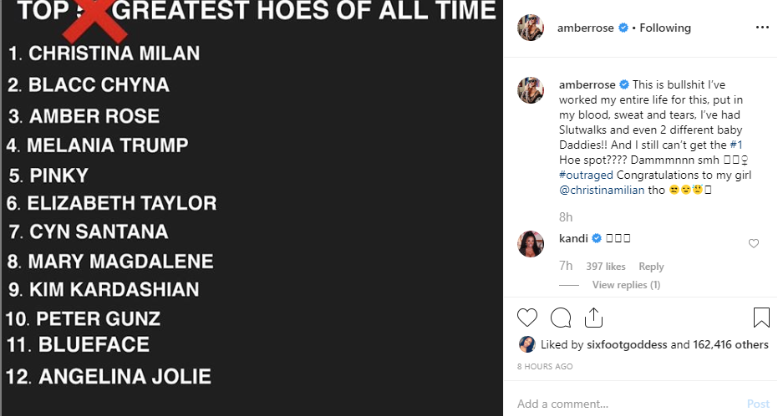
Task: Open the 397 likes list on the comment
Action: tap(607, 267)
